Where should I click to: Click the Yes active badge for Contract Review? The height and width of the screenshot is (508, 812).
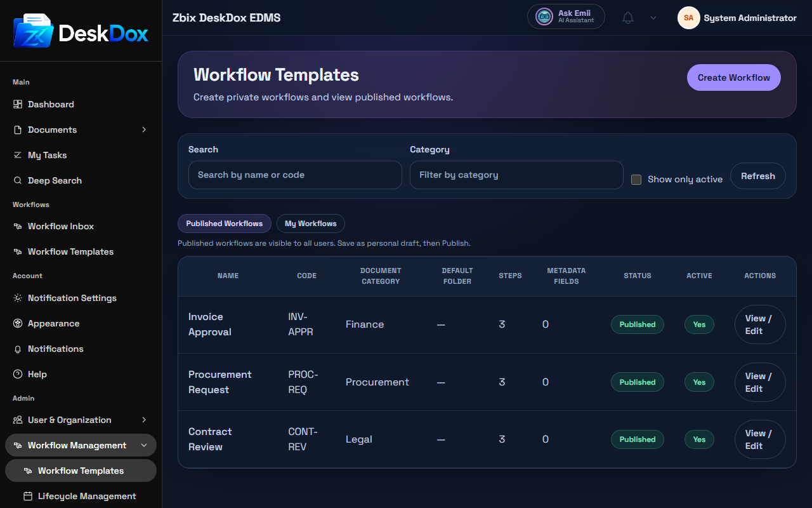coord(699,439)
